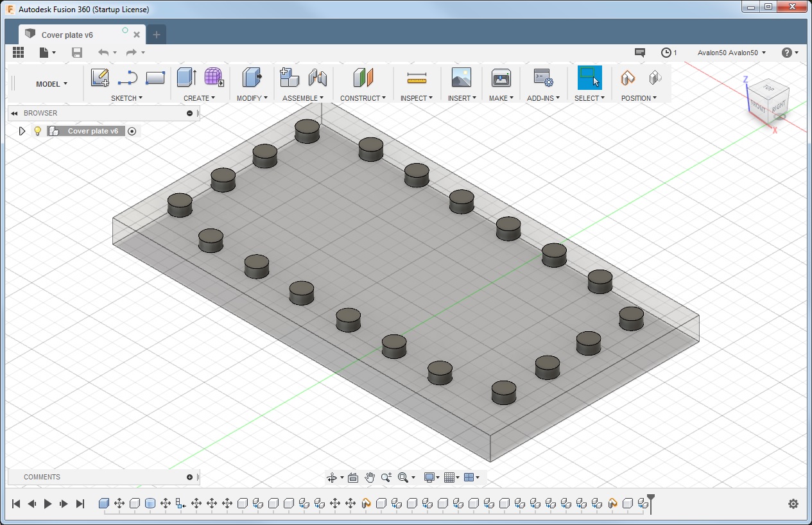The height and width of the screenshot is (525, 812).
Task: Expand the INSPECT menu
Action: coord(416,98)
